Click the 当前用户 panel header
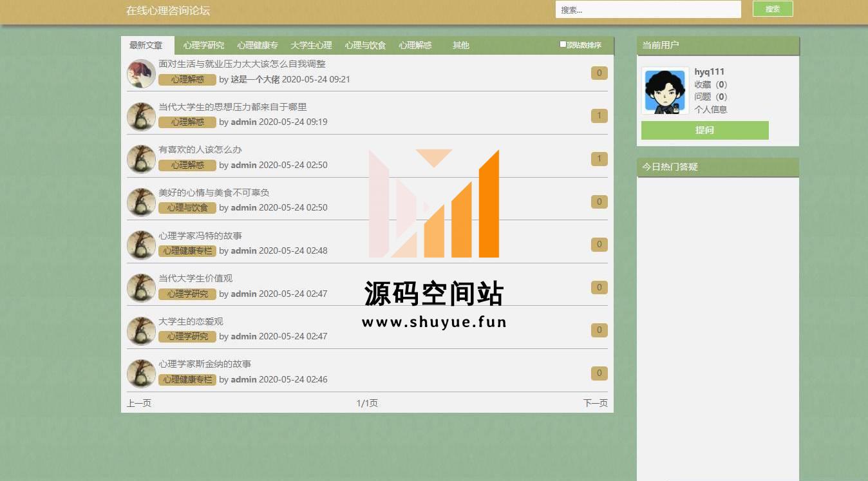 [x=718, y=46]
